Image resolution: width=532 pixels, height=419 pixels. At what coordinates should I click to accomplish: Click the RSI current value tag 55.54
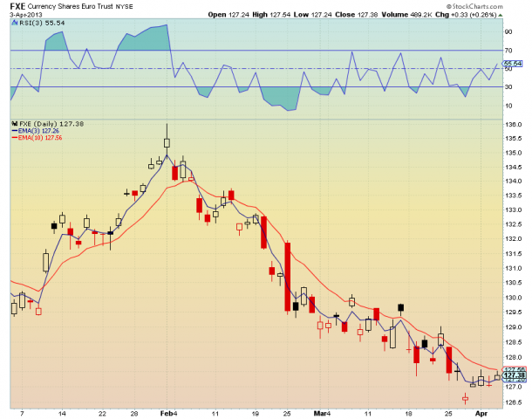pyautogui.click(x=512, y=64)
